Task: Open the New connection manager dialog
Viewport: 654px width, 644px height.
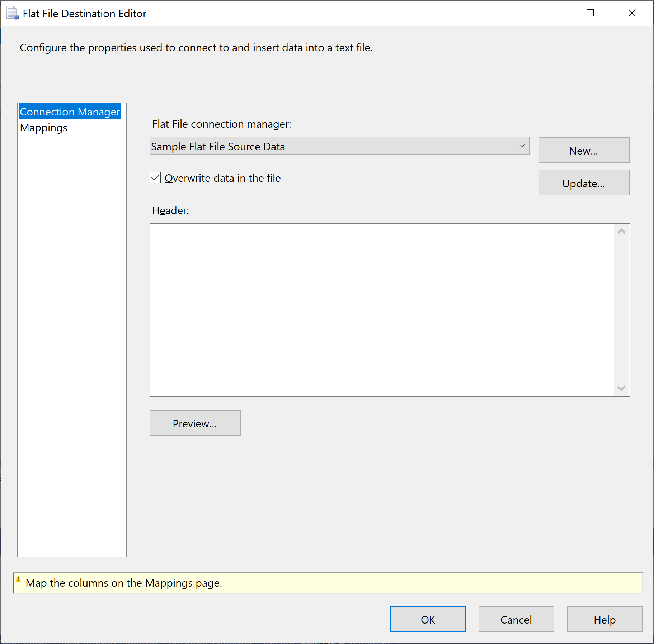Action: (x=583, y=150)
